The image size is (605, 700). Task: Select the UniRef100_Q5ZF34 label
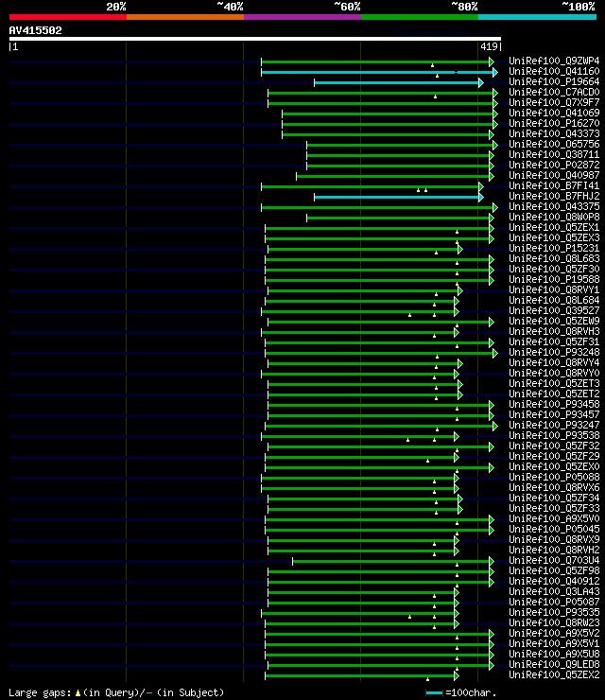(x=554, y=499)
